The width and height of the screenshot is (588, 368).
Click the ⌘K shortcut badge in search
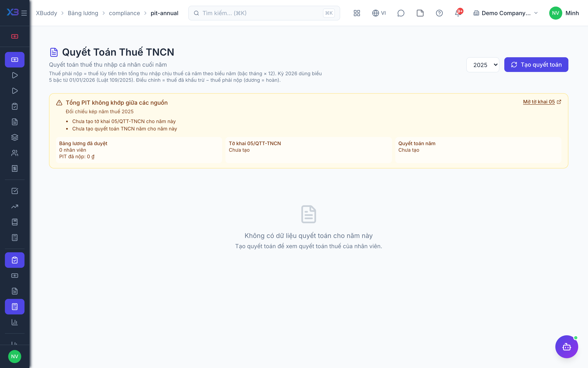click(x=329, y=13)
